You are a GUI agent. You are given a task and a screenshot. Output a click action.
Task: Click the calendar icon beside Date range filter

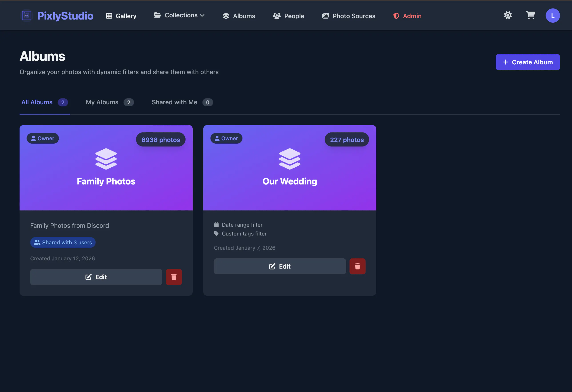[x=216, y=225]
